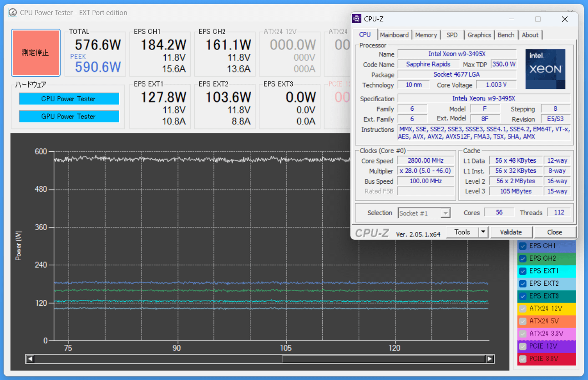The width and height of the screenshot is (588, 380).
Task: Click the Intel Xeon w9-3495X Name field
Action: pos(457,54)
